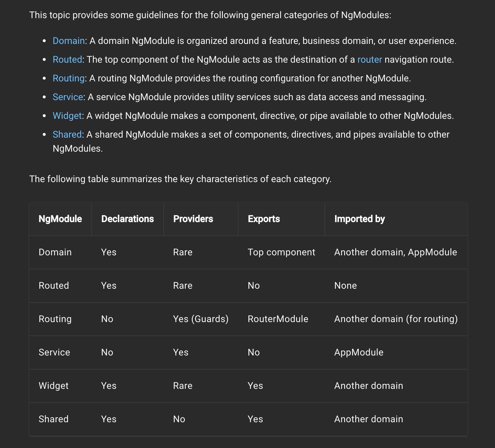Click Another domain (for routing) cell
495x448 pixels.
click(396, 319)
